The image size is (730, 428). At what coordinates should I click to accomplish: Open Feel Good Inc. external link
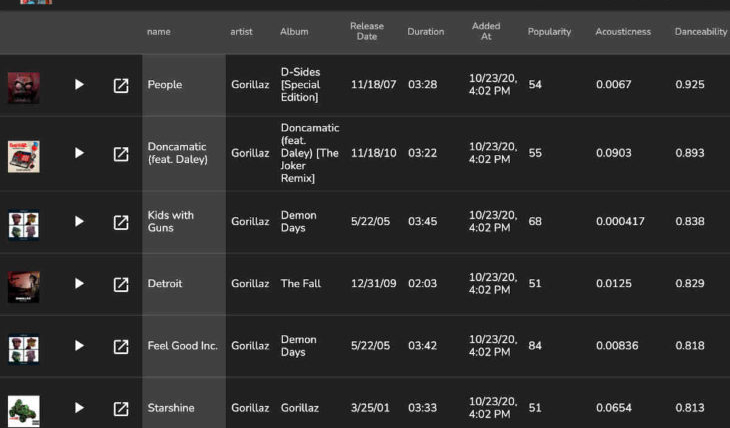(x=121, y=346)
